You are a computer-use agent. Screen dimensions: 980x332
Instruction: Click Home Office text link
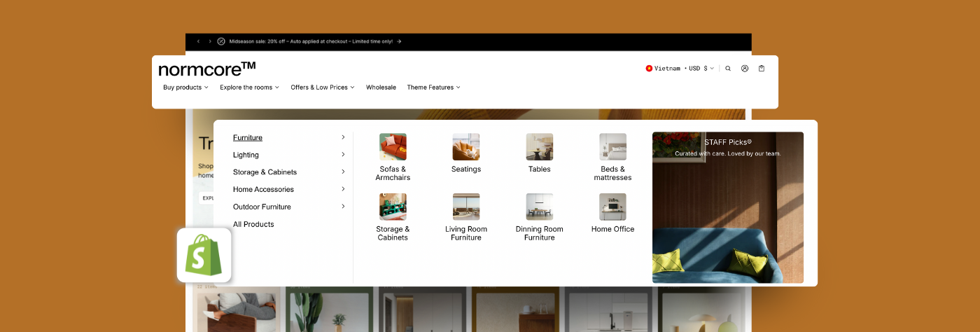612,229
